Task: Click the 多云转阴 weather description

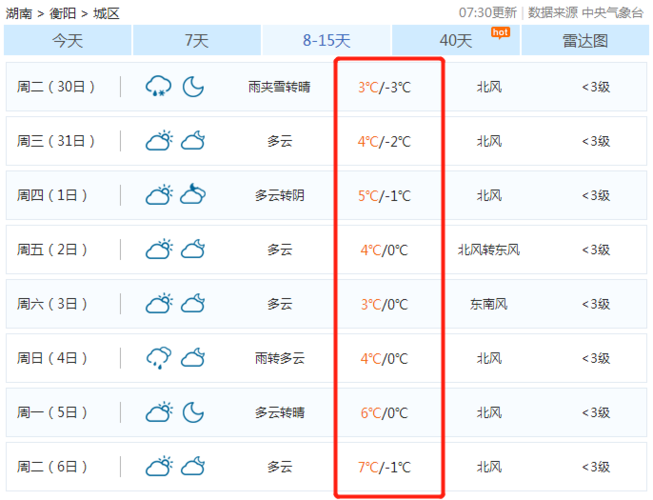Action: click(x=280, y=195)
